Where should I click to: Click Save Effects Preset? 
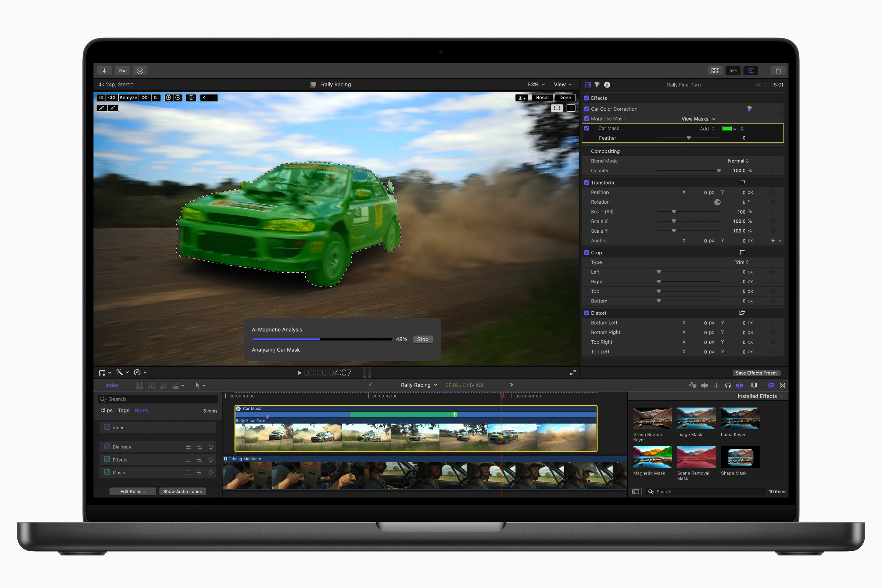click(x=756, y=372)
